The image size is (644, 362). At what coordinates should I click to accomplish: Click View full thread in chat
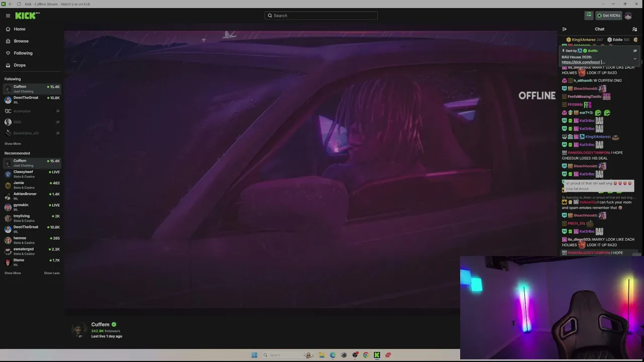577,189
